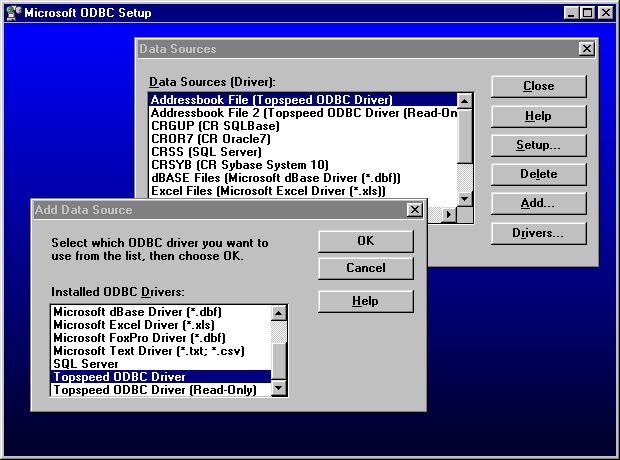Close the Microsoft ODBC Setup window
Screen dimensions: 620x460
[606, 13]
